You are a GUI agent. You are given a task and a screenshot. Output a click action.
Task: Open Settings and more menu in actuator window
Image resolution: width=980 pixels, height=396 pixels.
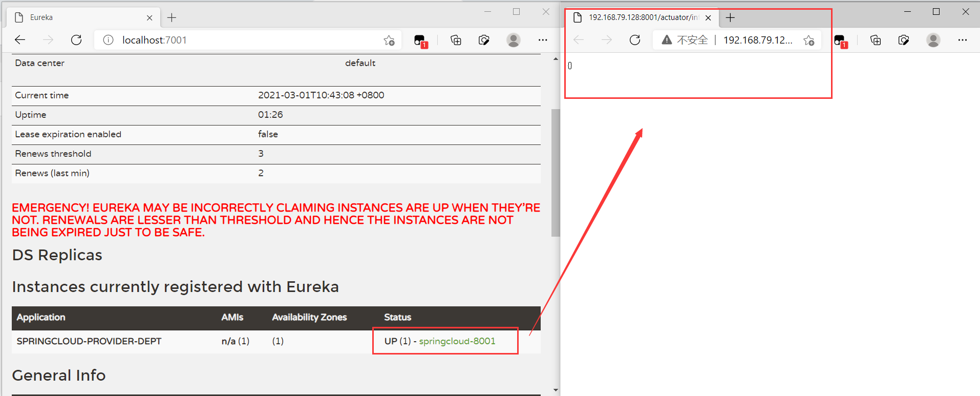(963, 40)
